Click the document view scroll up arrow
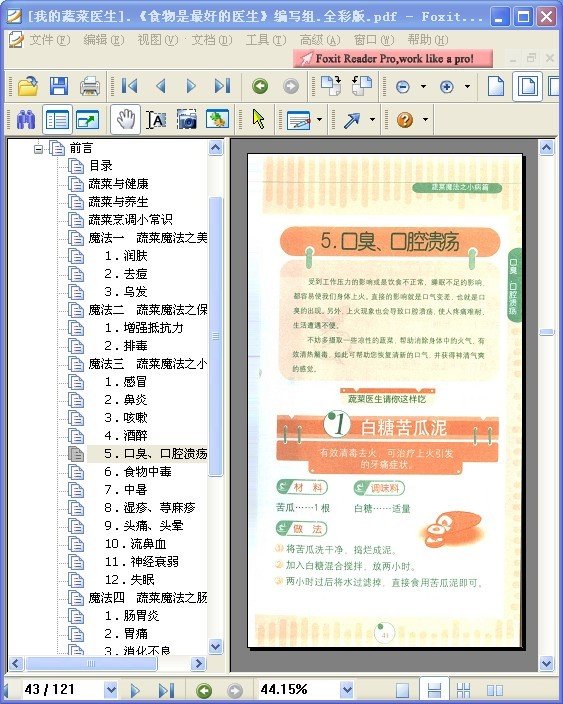Viewport: 563px width, 704px height. pyautogui.click(x=547, y=147)
